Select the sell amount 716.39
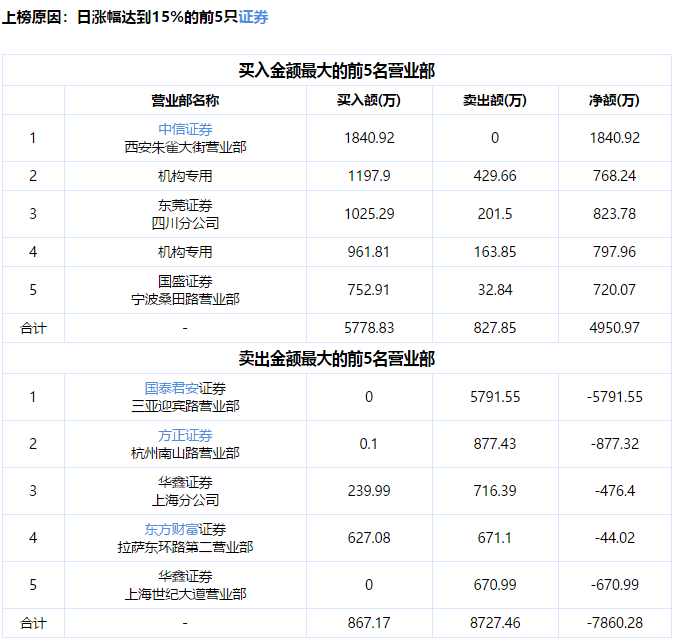The width and height of the screenshot is (674, 641). tap(495, 491)
